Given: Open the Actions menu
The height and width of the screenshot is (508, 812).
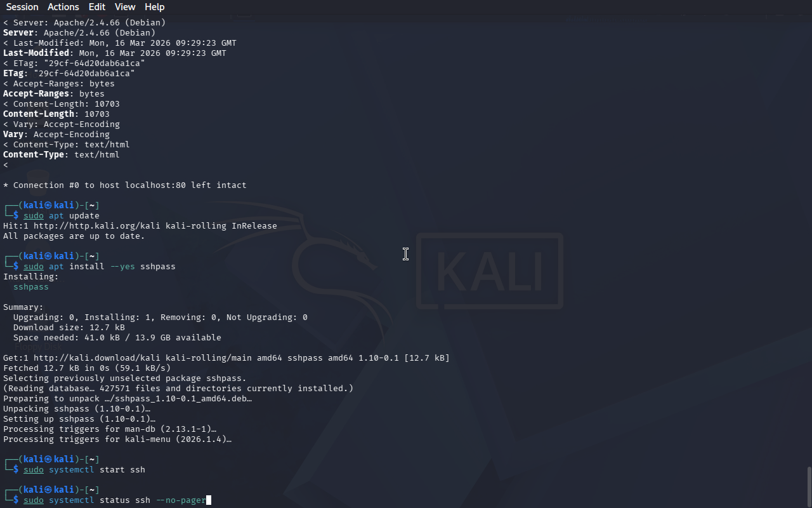Looking at the screenshot, I should click(63, 7).
